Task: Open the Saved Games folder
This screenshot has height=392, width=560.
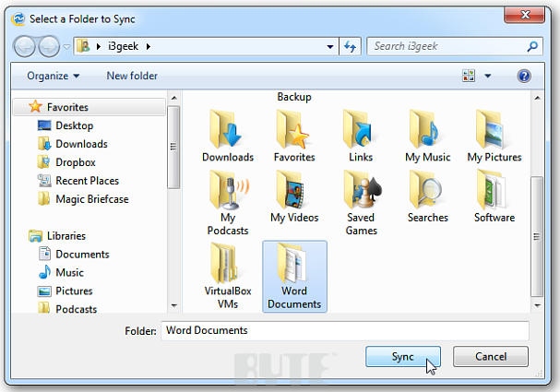Action: pos(361,191)
